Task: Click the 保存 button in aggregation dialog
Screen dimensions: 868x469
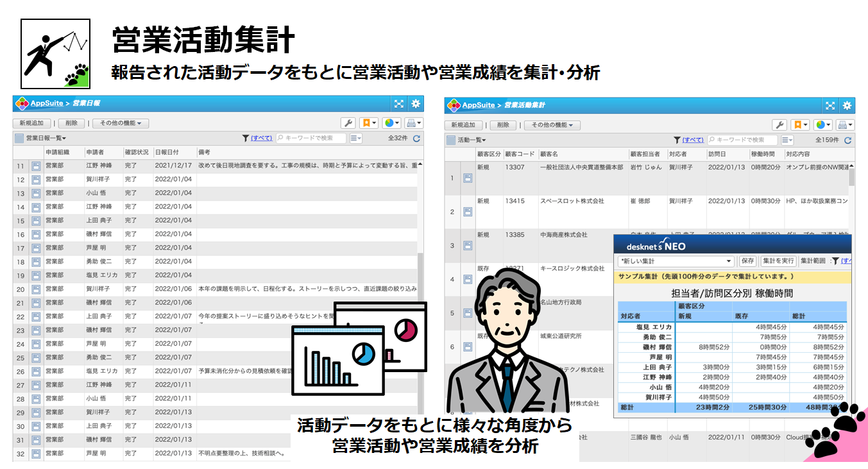Action: click(747, 262)
